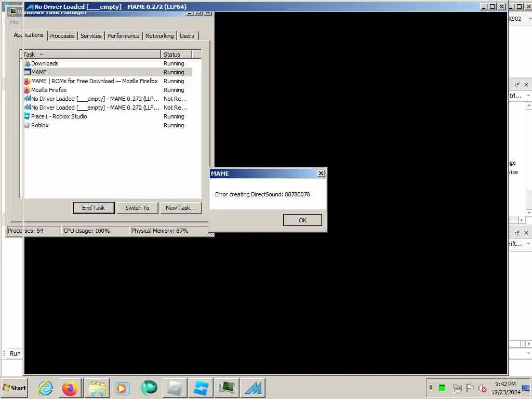
Task: Select the Mozilla Firefox task row
Action: pos(108,90)
